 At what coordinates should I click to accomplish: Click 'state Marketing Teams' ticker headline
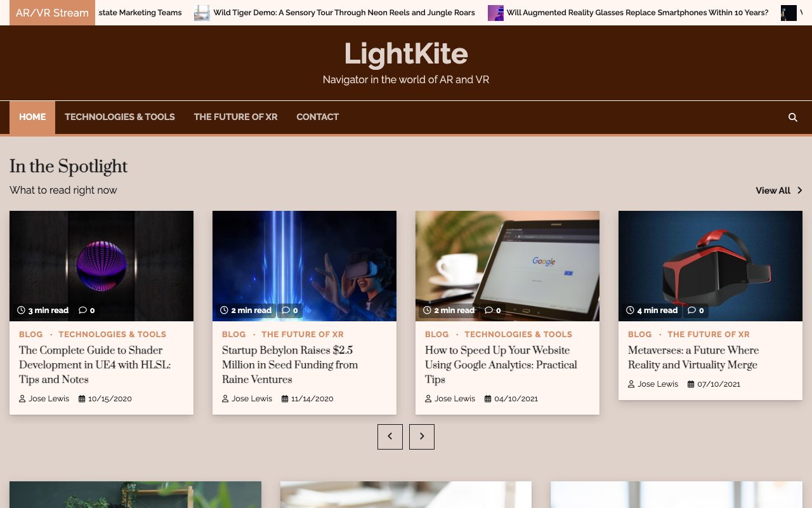(x=140, y=13)
